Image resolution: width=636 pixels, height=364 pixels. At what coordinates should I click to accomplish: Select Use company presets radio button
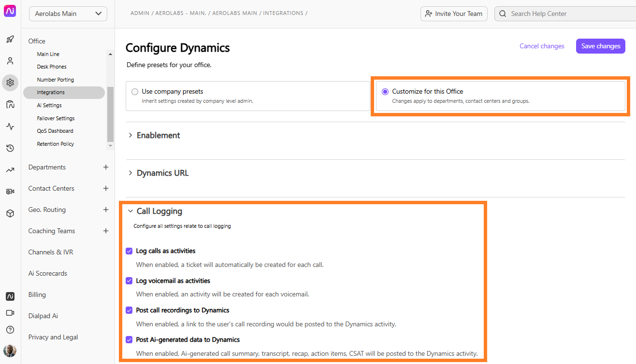(135, 91)
